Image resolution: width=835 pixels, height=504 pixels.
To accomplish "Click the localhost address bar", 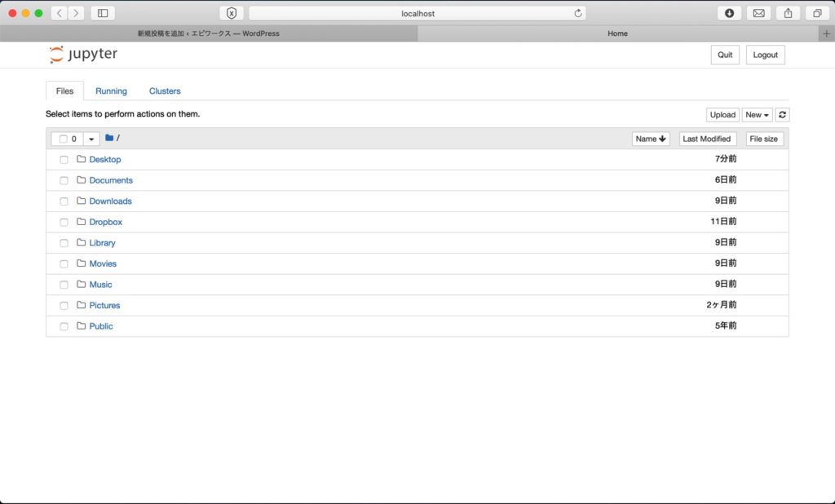I will coord(416,13).
